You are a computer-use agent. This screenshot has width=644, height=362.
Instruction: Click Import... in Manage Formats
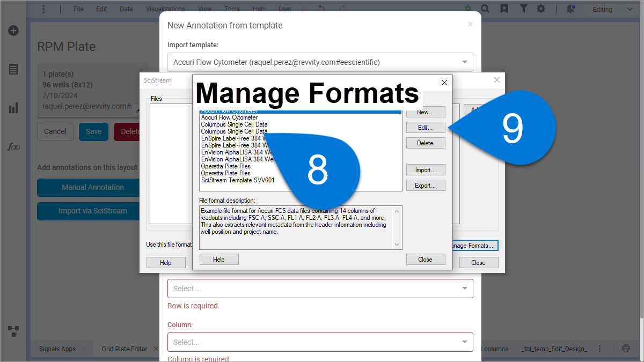[426, 170]
